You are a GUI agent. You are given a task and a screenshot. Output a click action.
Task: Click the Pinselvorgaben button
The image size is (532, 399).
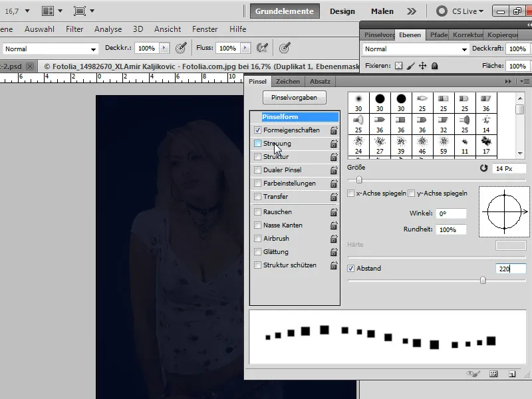tap(294, 97)
